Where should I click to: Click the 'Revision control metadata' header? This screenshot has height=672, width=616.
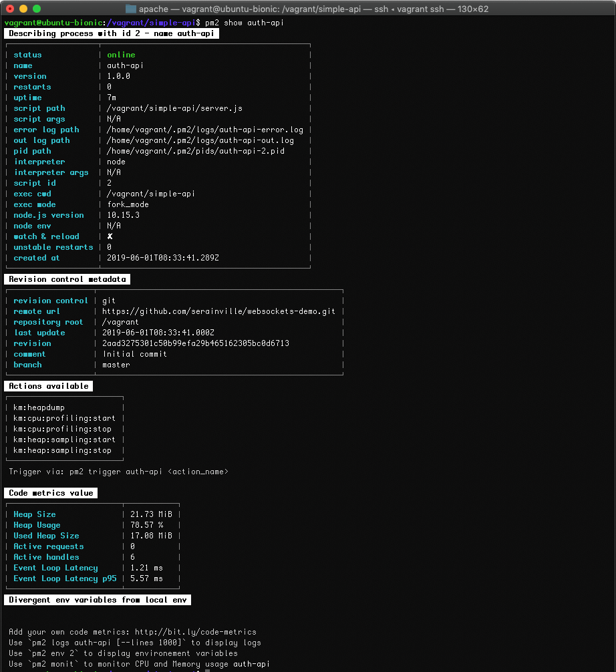pyautogui.click(x=67, y=279)
